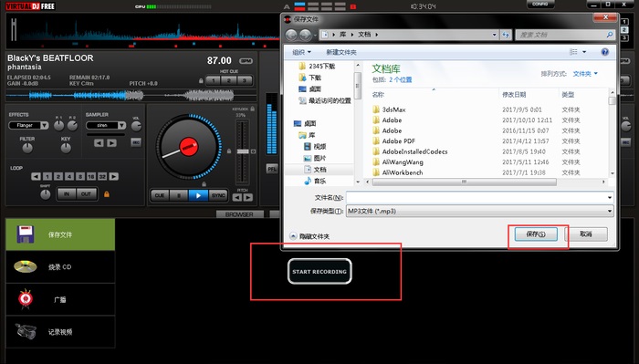The height and width of the screenshot is (364, 639).
Task: Click the KEY knob
Action: click(x=66, y=148)
